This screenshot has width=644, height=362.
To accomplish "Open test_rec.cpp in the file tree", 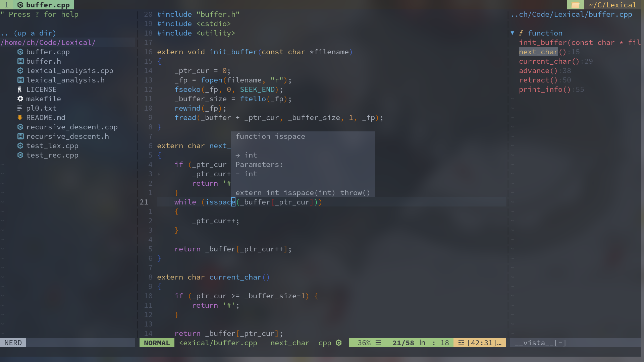I will pyautogui.click(x=52, y=155).
